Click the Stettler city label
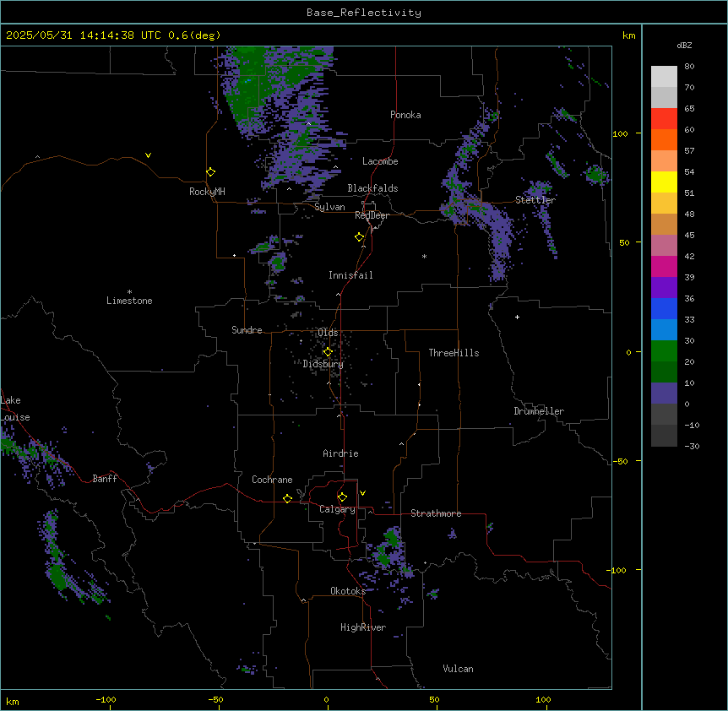 point(535,200)
